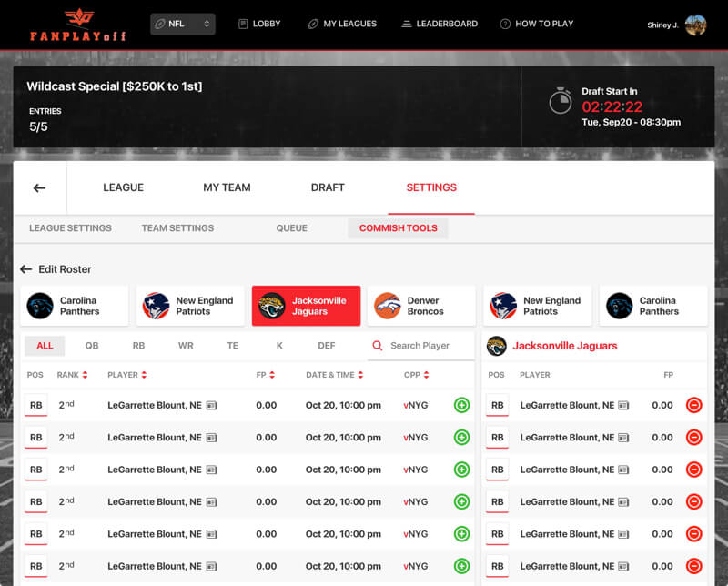Select first Carolina Panthers team card
The image size is (728, 586).
(75, 306)
